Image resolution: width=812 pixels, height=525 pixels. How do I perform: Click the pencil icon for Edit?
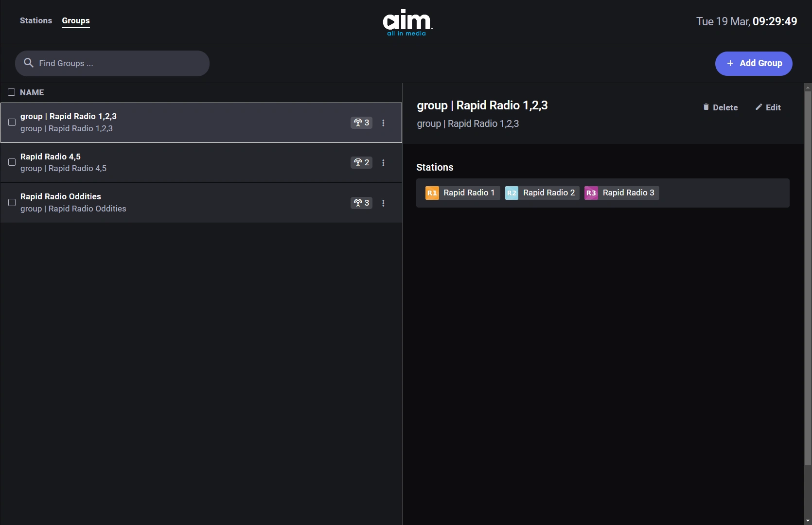pos(759,107)
